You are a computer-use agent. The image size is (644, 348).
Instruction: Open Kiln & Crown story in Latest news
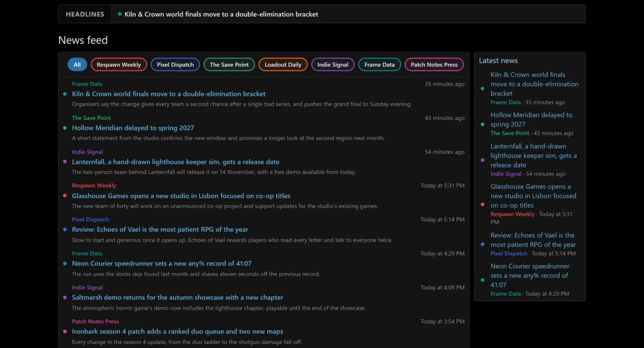pos(534,84)
